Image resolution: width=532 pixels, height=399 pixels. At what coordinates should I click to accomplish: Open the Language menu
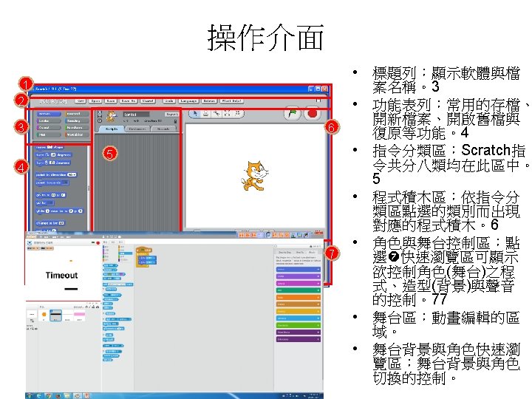click(188, 101)
